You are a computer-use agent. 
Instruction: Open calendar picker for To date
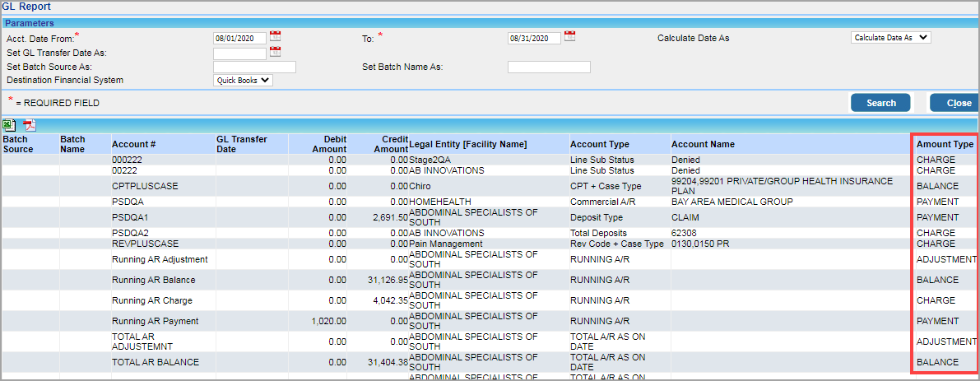click(570, 36)
